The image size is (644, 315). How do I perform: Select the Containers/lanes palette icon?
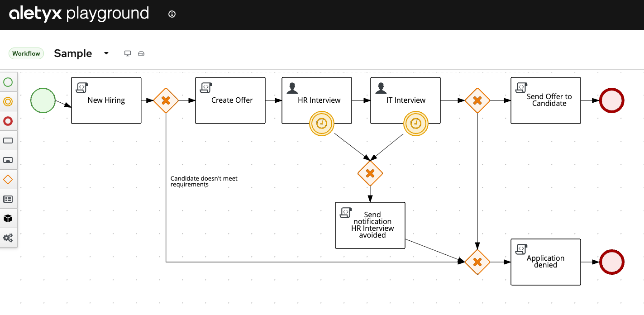pyautogui.click(x=8, y=199)
